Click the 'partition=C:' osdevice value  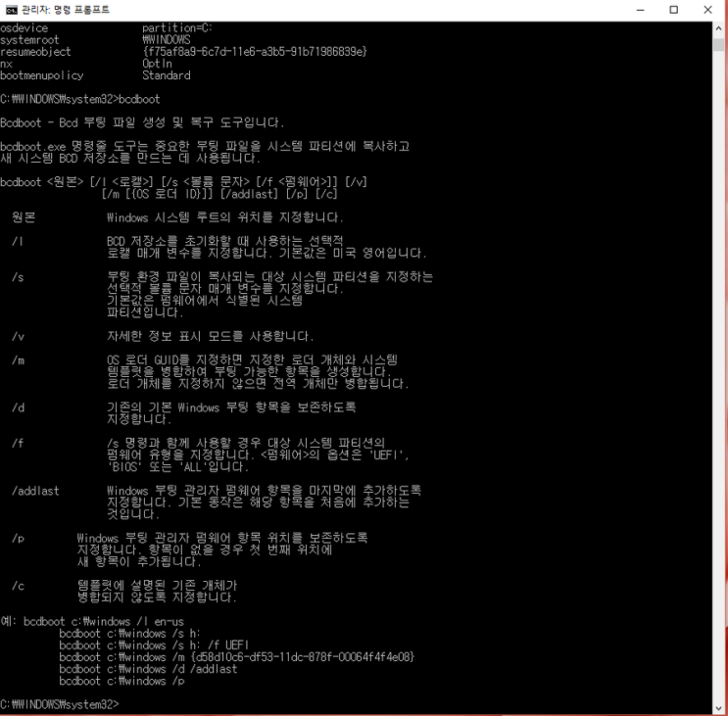click(177, 27)
